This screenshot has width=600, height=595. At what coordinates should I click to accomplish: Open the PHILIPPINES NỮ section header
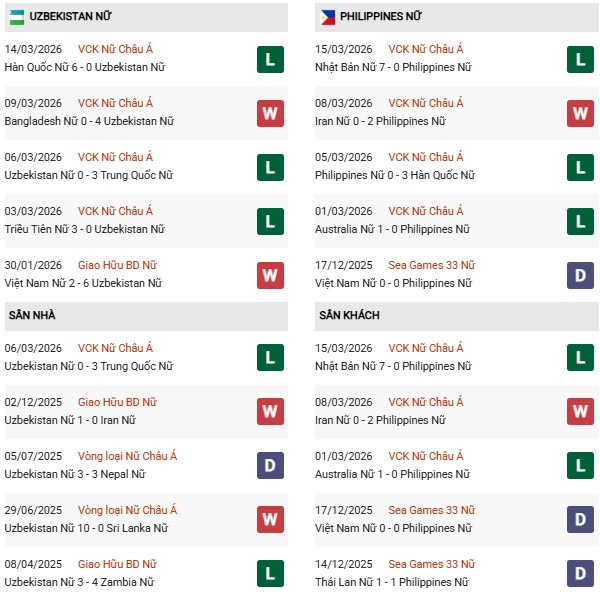coord(380,17)
